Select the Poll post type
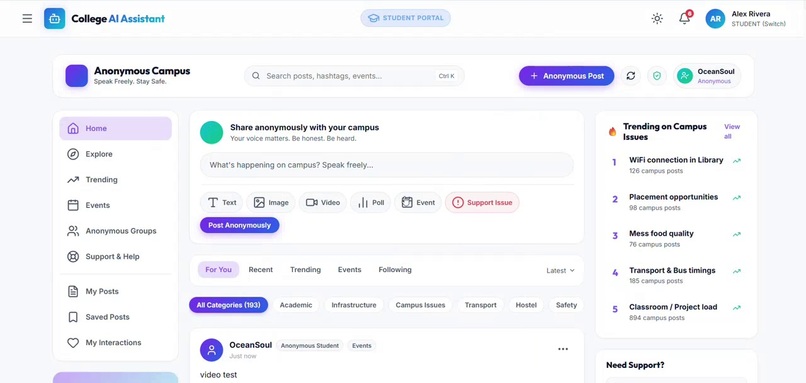 pyautogui.click(x=371, y=203)
